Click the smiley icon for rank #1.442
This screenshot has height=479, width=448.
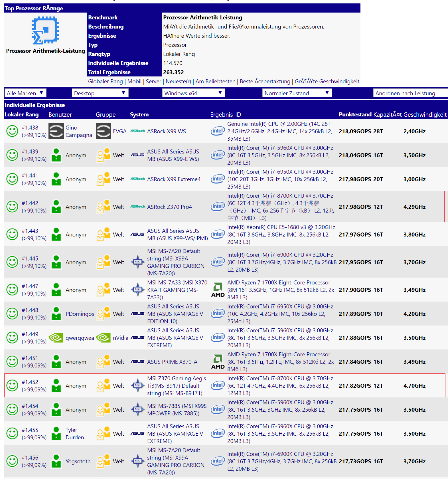(x=12, y=207)
